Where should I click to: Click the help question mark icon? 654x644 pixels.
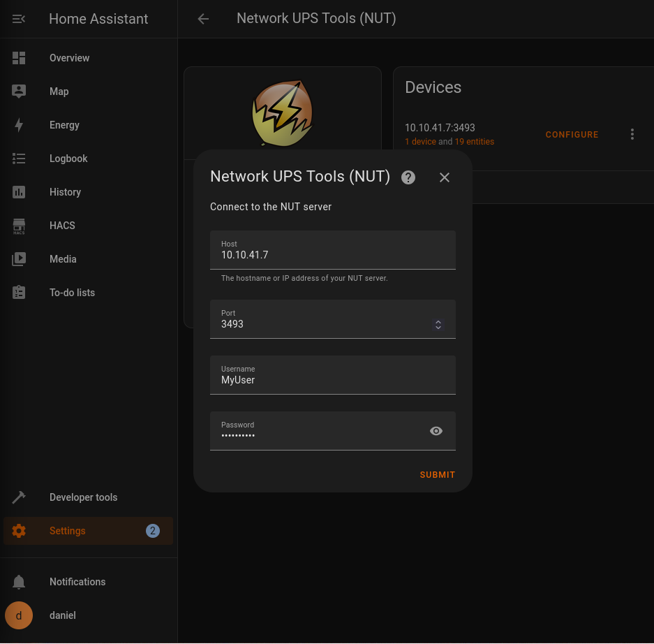click(x=408, y=177)
